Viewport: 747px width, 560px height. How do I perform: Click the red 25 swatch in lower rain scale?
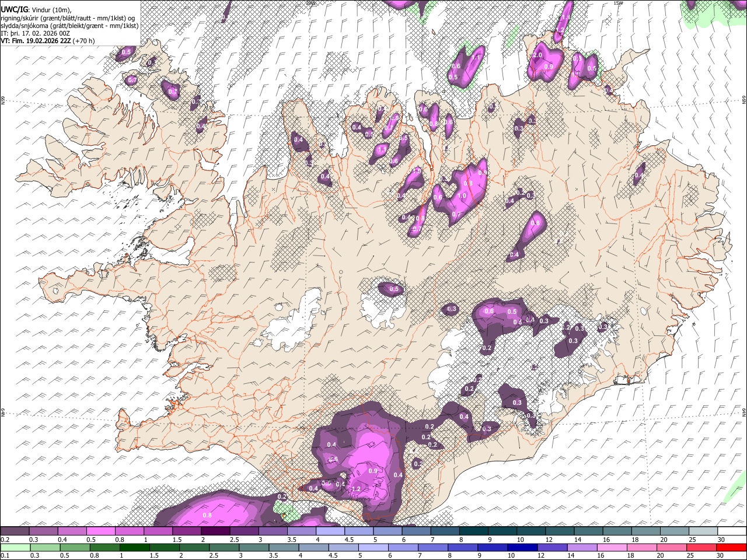pos(703,547)
